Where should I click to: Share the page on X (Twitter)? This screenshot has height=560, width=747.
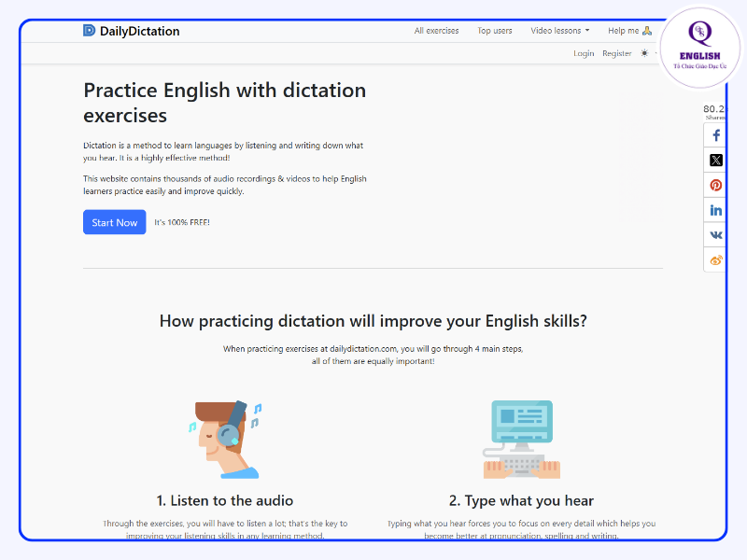pos(715,161)
